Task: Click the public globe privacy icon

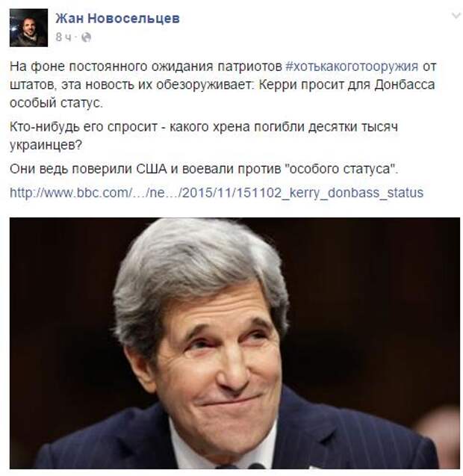Action: 86,37
